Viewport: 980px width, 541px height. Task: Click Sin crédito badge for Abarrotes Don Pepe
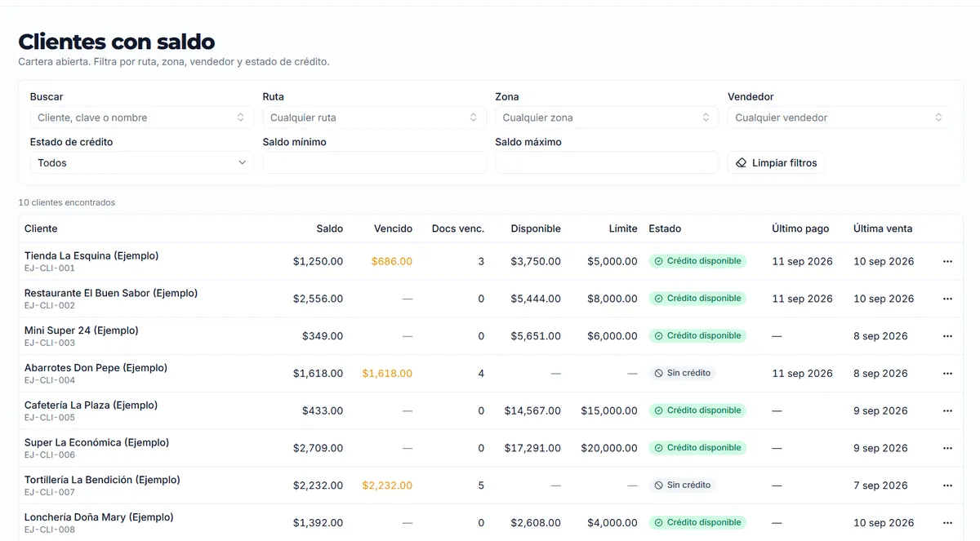682,374
